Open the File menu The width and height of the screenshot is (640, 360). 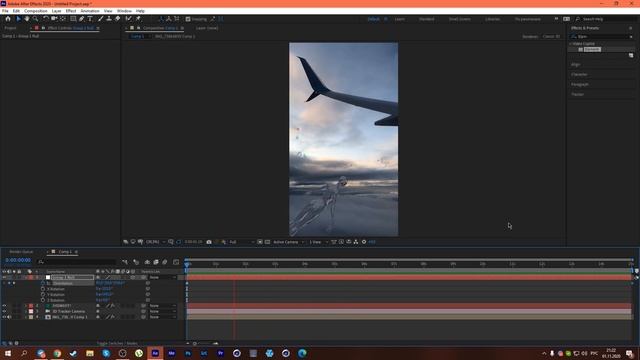[x=5, y=11]
